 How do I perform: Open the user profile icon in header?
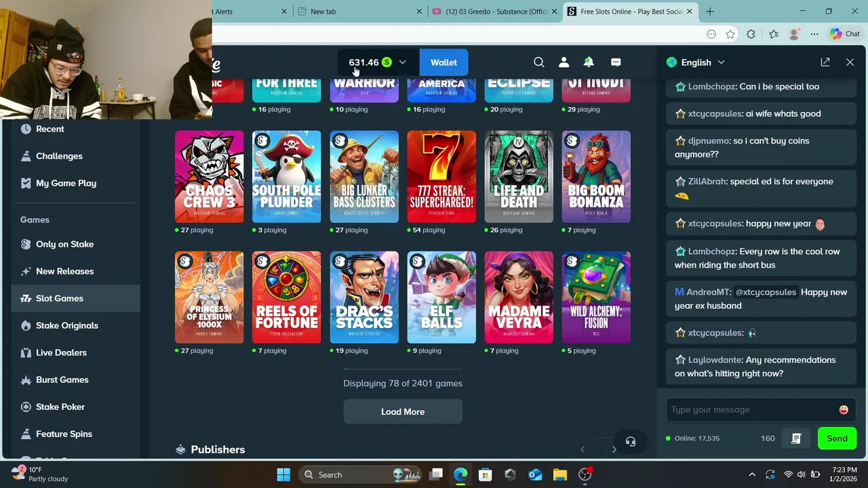click(564, 62)
